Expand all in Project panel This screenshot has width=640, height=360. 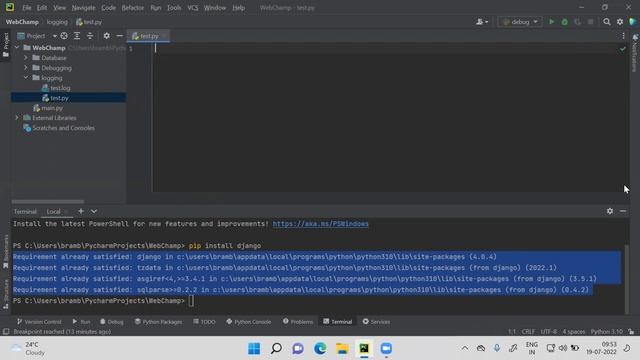coord(77,36)
